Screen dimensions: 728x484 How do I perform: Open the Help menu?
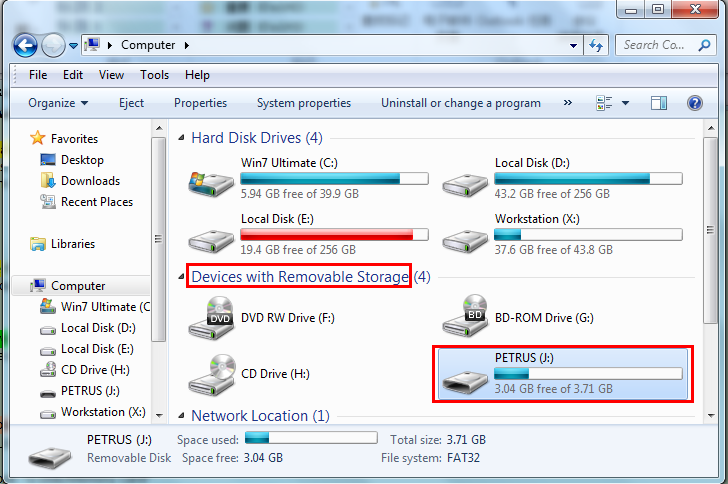click(x=197, y=75)
